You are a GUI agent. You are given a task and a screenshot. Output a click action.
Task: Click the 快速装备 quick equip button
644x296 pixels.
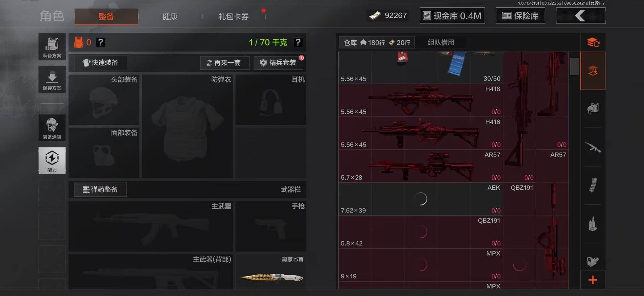click(x=100, y=63)
